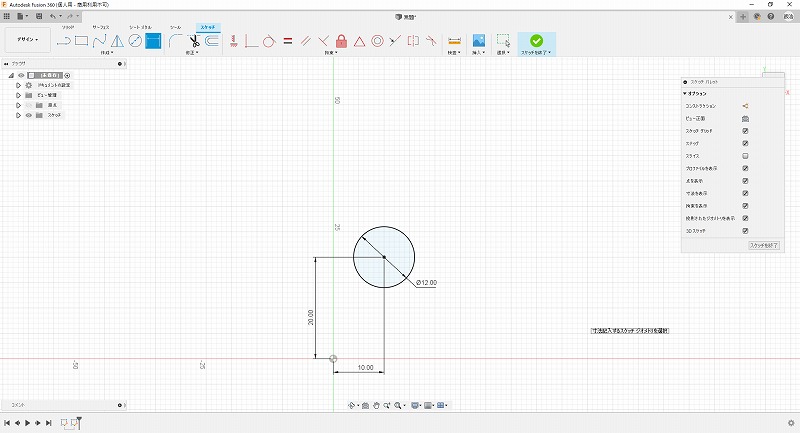Expand the ビュー管理 tree node
The width and height of the screenshot is (800, 433).
click(18, 95)
